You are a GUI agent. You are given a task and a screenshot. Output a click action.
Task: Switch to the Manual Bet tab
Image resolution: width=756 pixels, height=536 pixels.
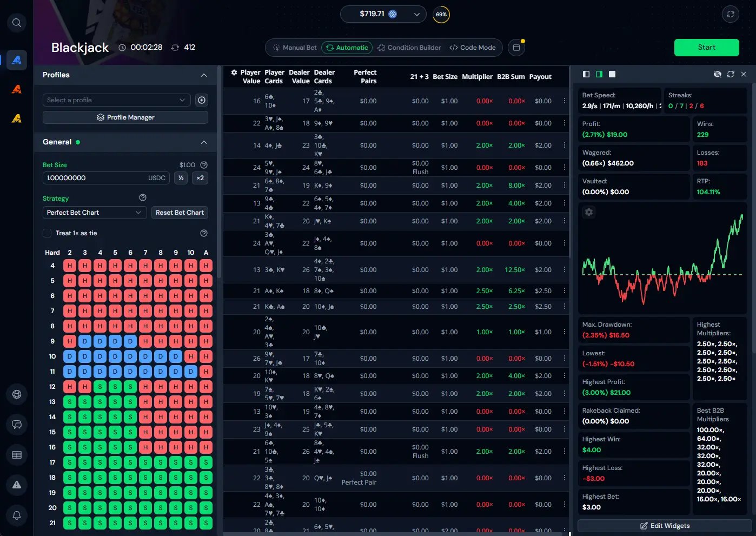coord(295,48)
